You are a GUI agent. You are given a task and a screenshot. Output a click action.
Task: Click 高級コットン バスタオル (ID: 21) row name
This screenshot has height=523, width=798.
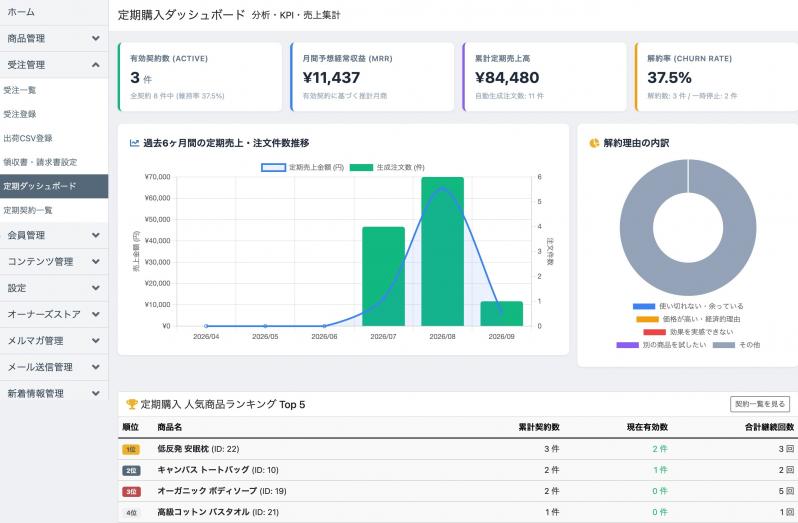coord(218,512)
